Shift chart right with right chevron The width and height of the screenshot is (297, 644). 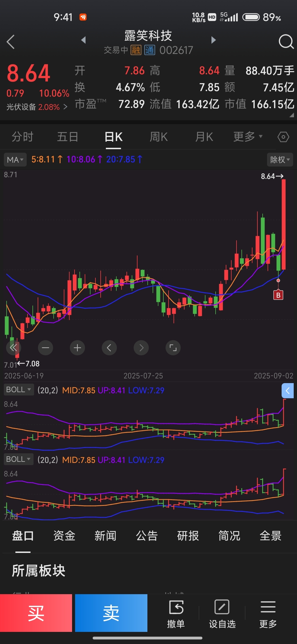point(141,348)
